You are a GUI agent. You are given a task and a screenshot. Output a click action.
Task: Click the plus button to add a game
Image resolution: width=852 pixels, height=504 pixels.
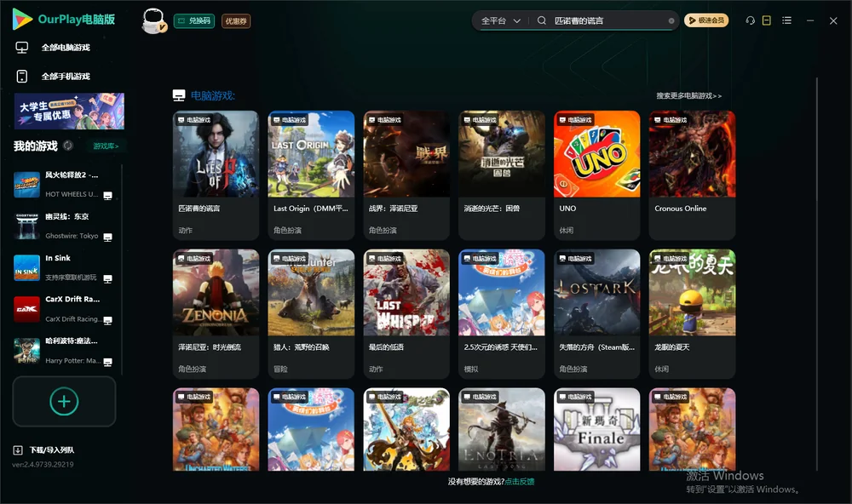pyautogui.click(x=64, y=401)
